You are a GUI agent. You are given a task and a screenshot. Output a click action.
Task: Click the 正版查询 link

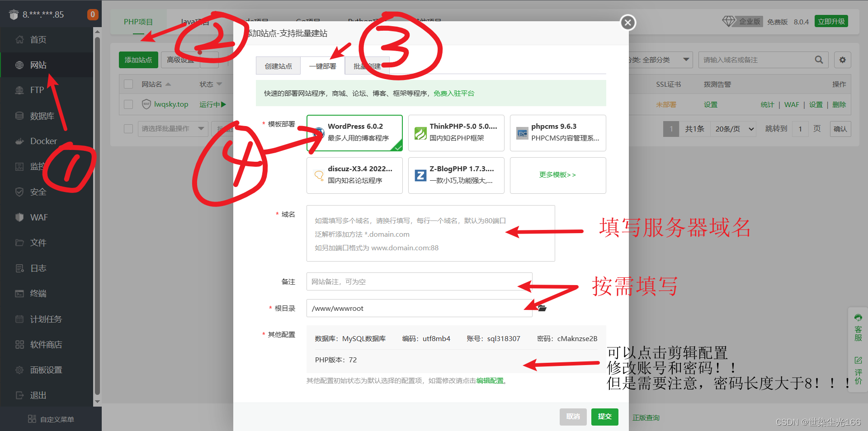click(x=646, y=418)
